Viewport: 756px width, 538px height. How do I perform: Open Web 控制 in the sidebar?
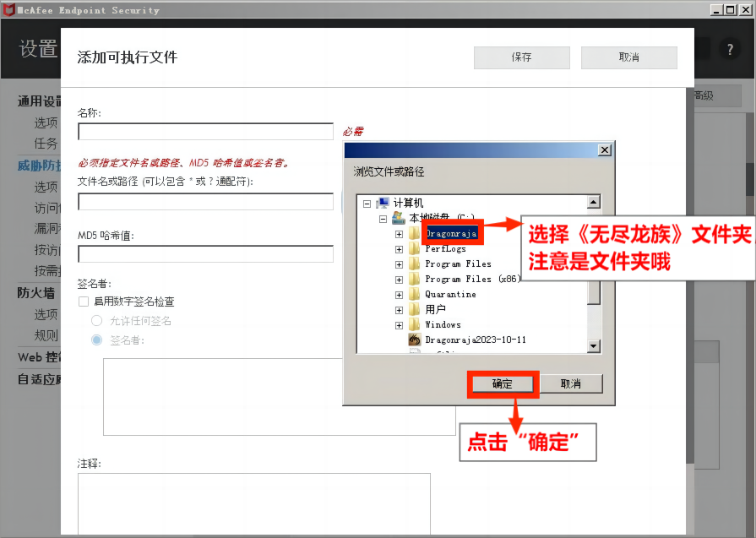click(40, 357)
